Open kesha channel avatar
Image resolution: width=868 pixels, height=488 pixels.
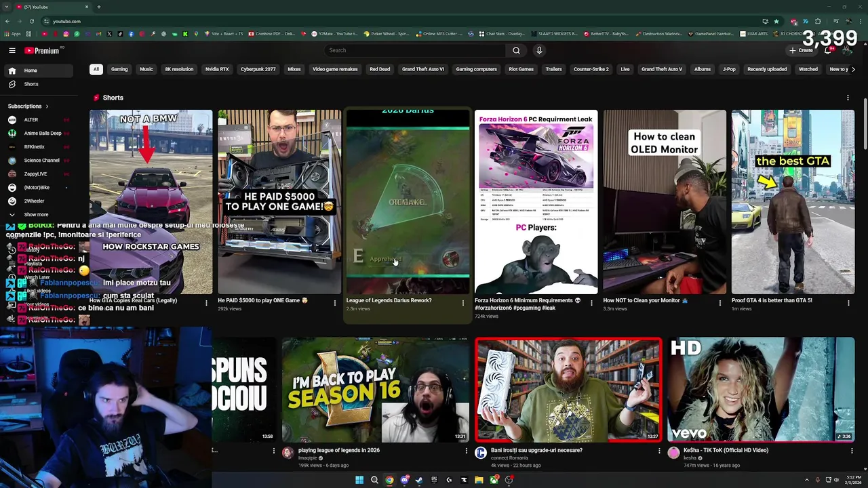pyautogui.click(x=673, y=453)
